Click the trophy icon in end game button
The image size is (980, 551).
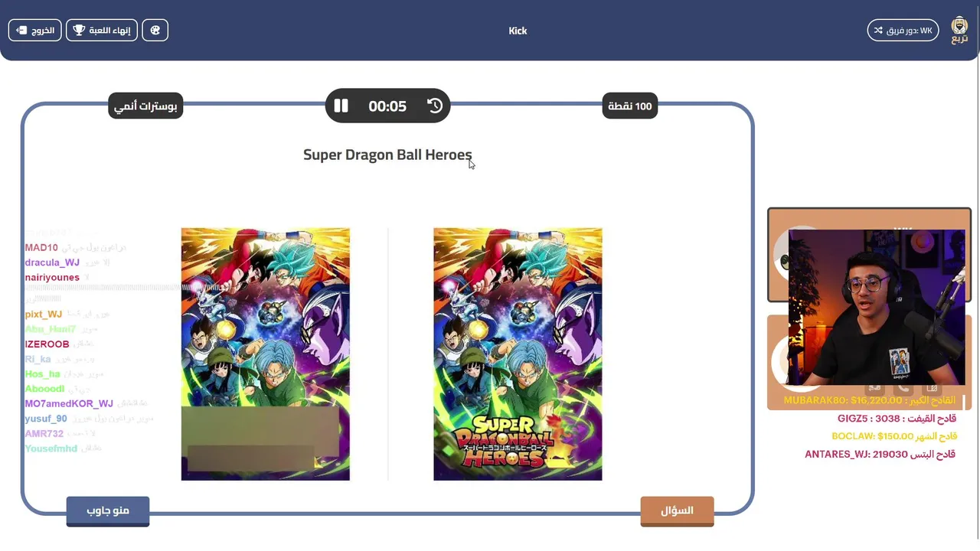pos(79,31)
